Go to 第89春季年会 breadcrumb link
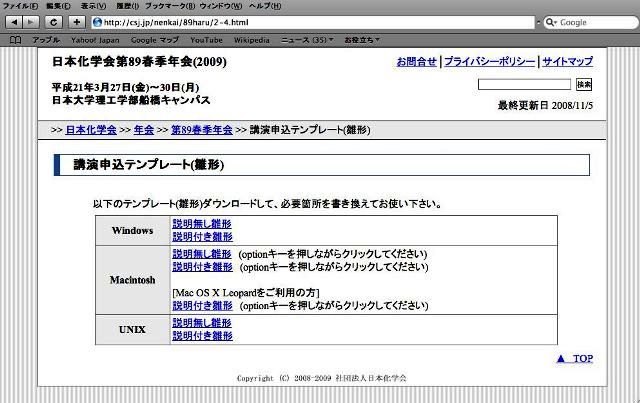The height and width of the screenshot is (403, 640). (201, 130)
